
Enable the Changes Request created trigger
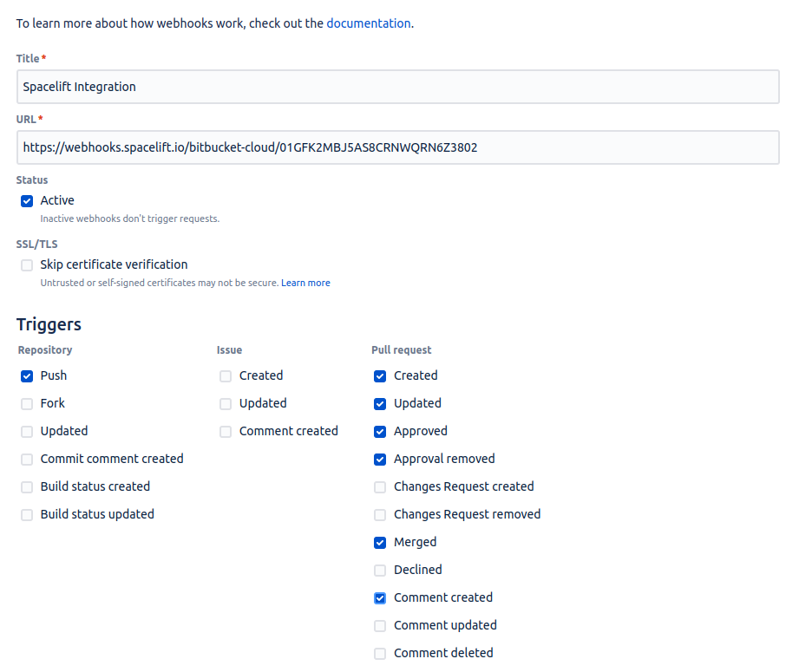380,486
